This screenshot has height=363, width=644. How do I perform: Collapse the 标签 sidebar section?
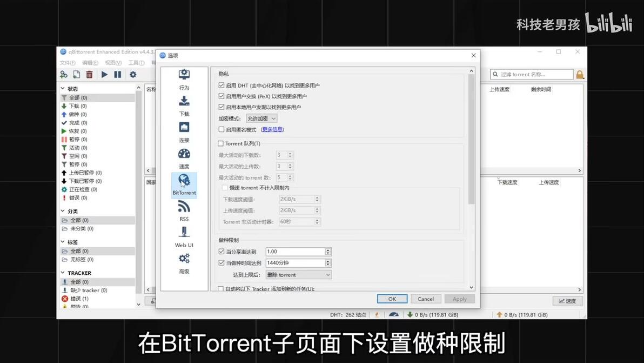tap(63, 242)
